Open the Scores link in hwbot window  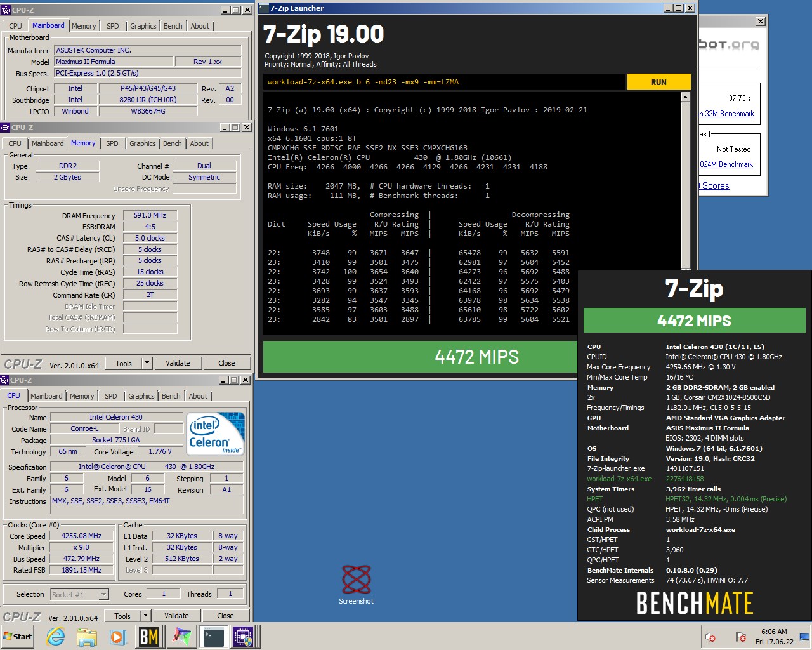pyautogui.click(x=714, y=185)
